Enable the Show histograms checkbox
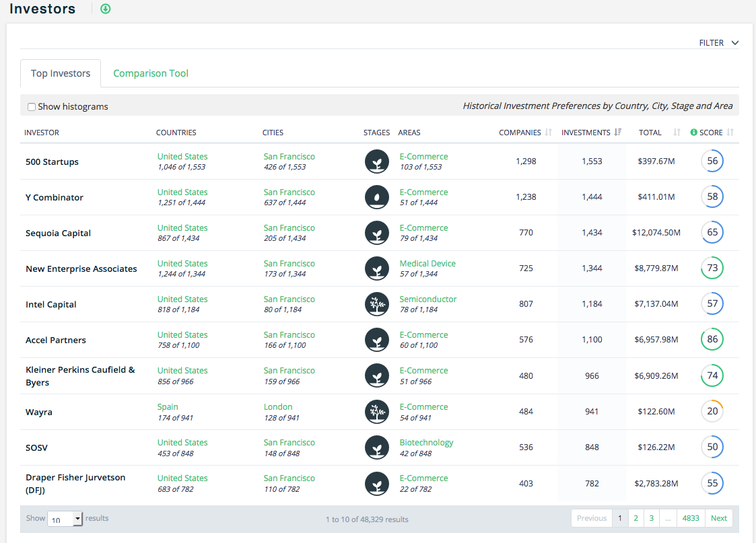Image resolution: width=756 pixels, height=543 pixels. tap(32, 107)
